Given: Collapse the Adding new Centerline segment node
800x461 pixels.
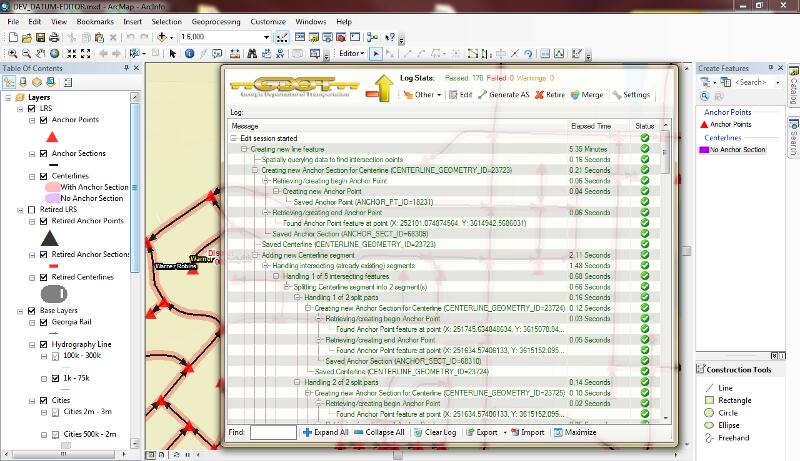Looking at the screenshot, I should click(x=255, y=255).
